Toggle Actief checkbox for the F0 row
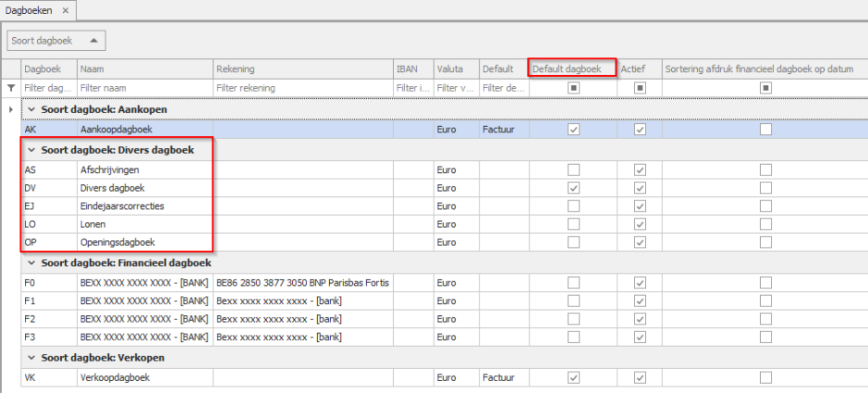 (x=640, y=283)
